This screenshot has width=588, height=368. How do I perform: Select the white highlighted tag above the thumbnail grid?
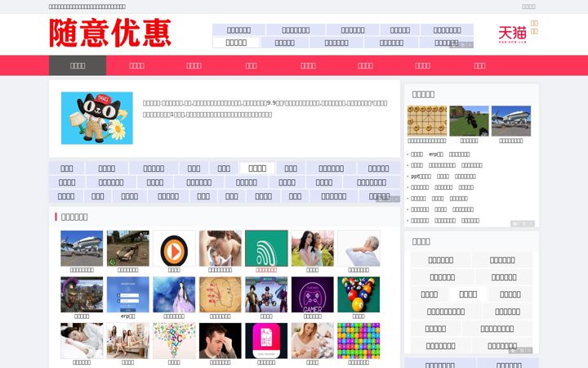tap(257, 168)
